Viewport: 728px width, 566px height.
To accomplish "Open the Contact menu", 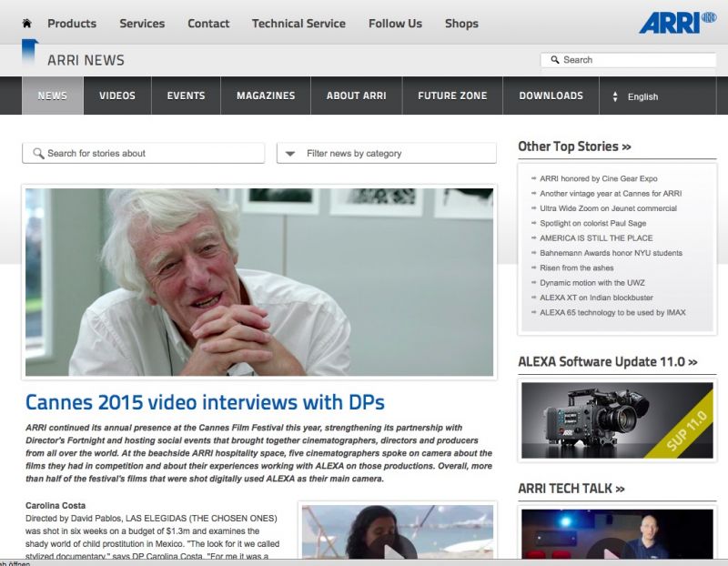I will click(208, 24).
